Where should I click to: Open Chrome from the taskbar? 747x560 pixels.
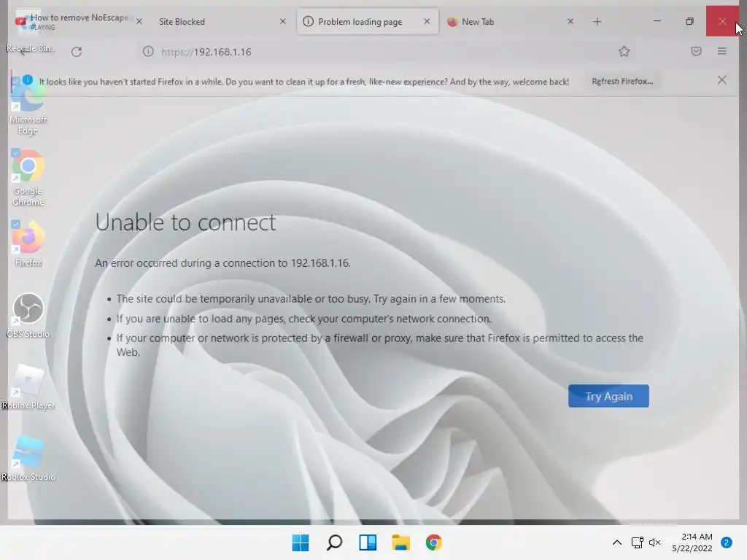433,542
